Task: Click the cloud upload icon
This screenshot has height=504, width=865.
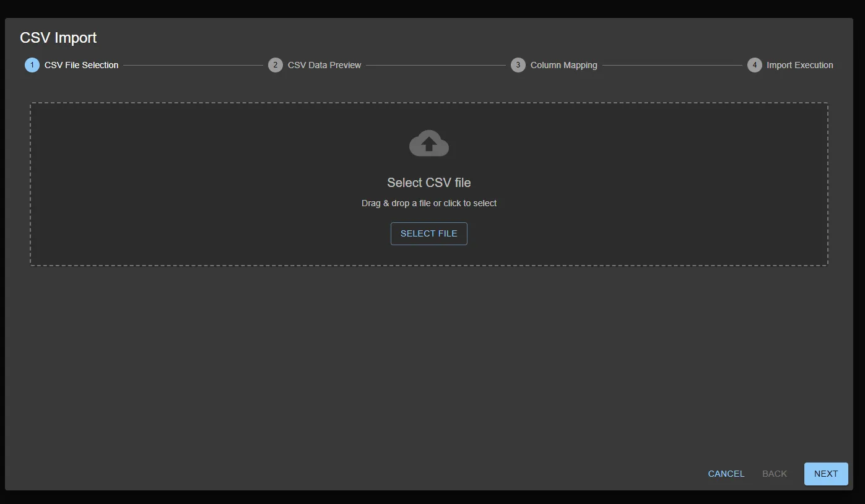Action: coord(428,144)
